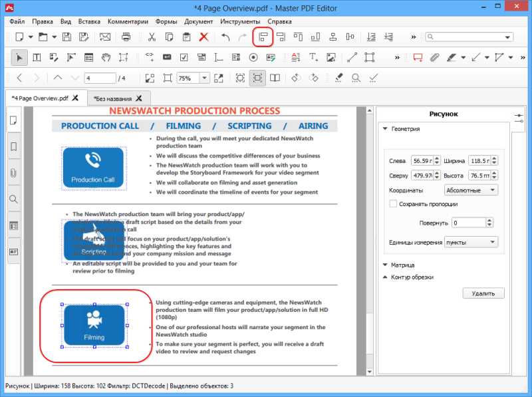Screen dimensions: 532x397
Task: Open the Документ menu
Action: click(198, 21)
